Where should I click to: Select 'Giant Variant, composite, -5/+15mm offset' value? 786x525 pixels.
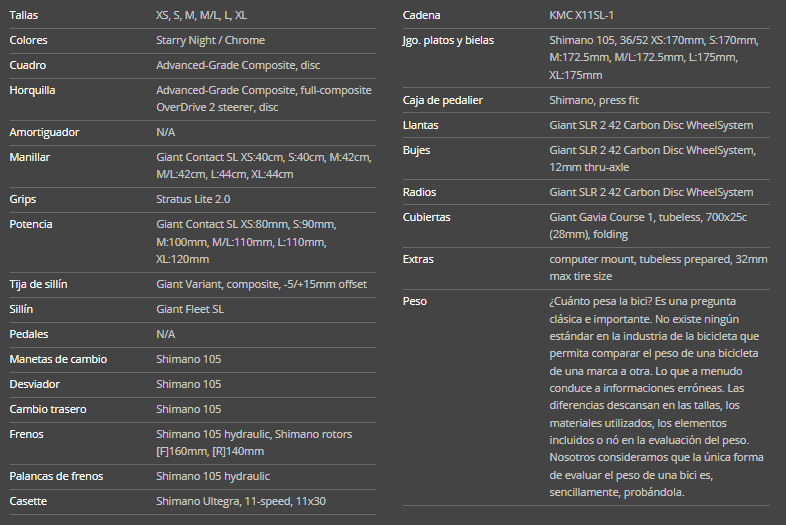261,284
